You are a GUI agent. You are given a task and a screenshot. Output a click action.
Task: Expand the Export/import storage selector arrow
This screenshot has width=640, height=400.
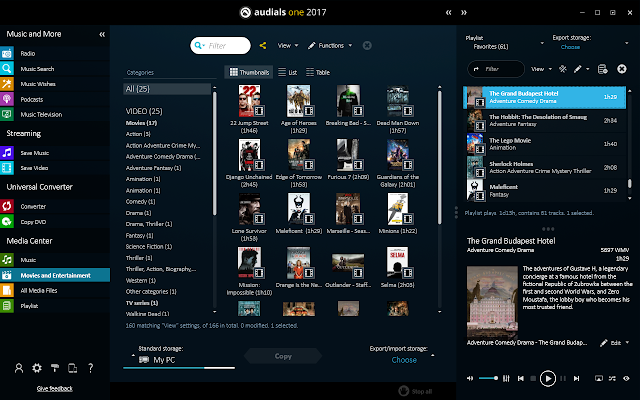pos(433,356)
